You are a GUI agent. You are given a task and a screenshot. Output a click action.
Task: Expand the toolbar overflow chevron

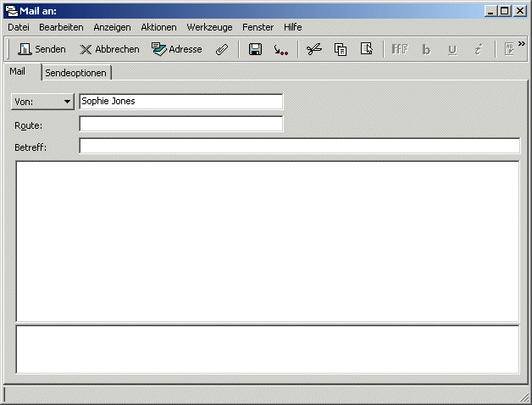pos(522,43)
